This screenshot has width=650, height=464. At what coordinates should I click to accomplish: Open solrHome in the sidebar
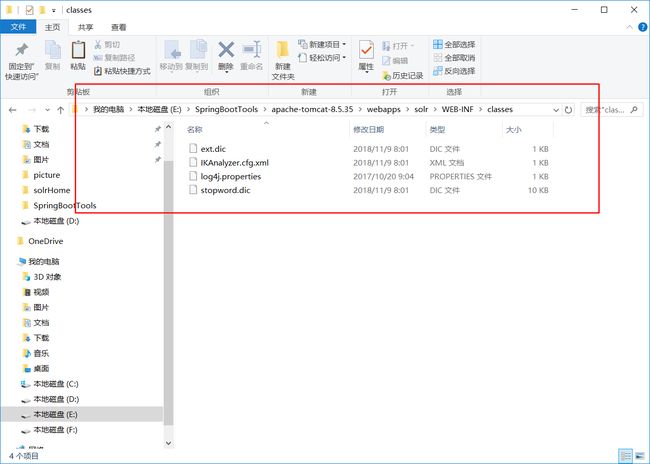[51, 190]
